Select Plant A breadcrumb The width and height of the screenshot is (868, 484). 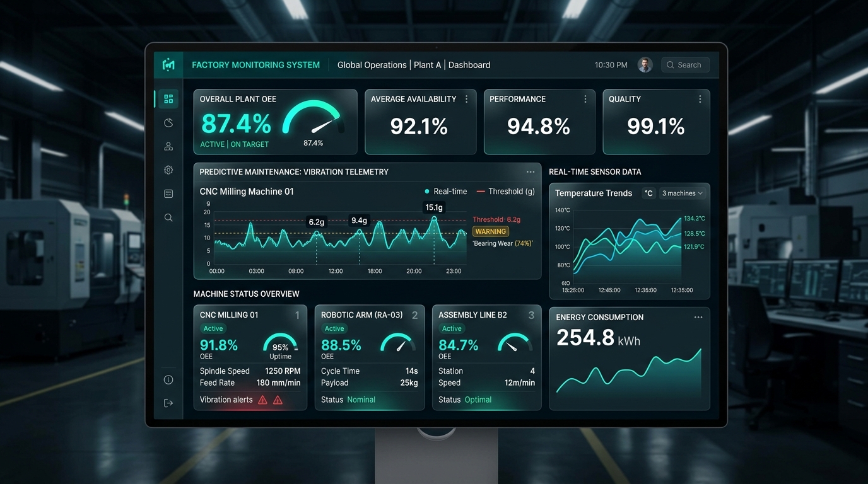click(428, 65)
